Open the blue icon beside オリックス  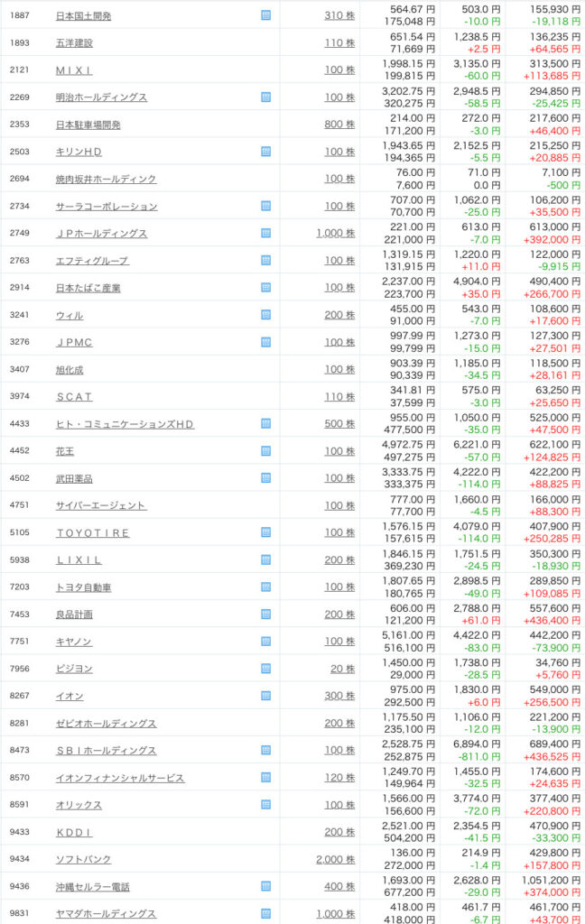click(266, 805)
